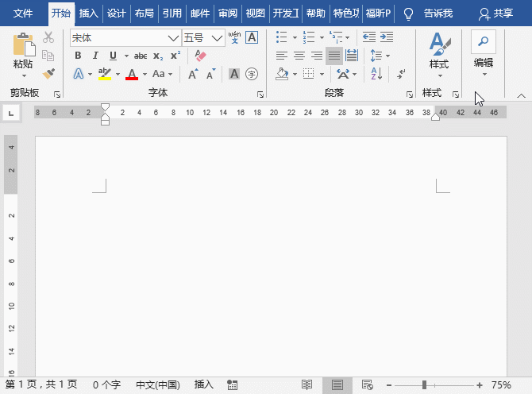Click the 共享 Share button
Screen dimensions: 532x394
tap(495, 14)
